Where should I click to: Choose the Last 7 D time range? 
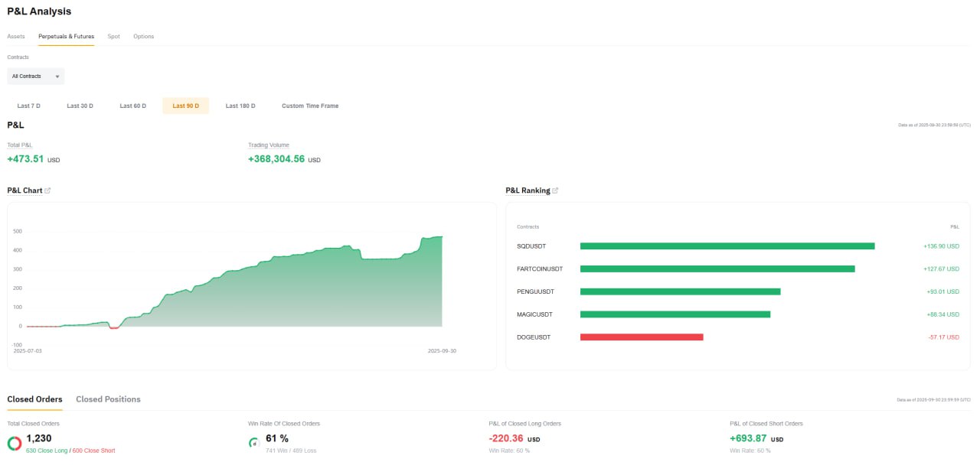coord(29,106)
